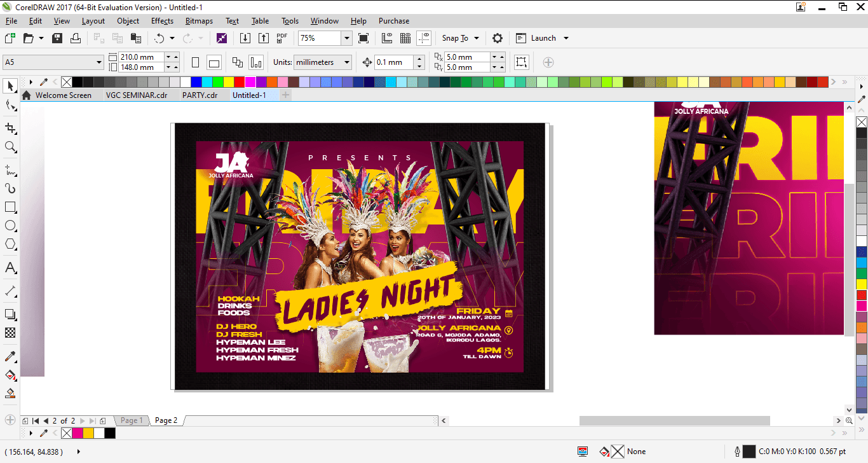Go to the previous page
Screen dimensions: 868x463
click(46, 420)
